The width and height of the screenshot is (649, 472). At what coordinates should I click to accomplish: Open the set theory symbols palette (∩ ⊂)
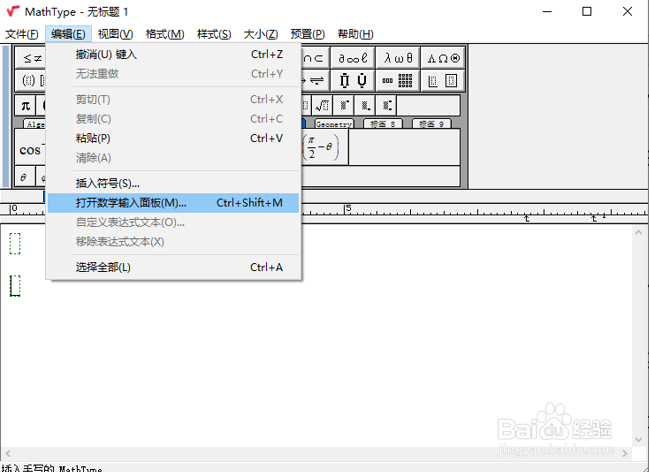315,58
